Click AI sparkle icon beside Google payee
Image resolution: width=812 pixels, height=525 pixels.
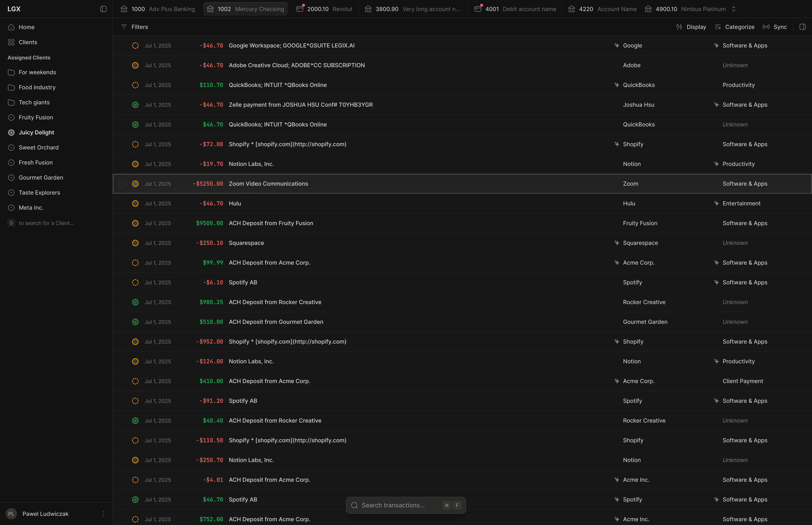tap(617, 45)
